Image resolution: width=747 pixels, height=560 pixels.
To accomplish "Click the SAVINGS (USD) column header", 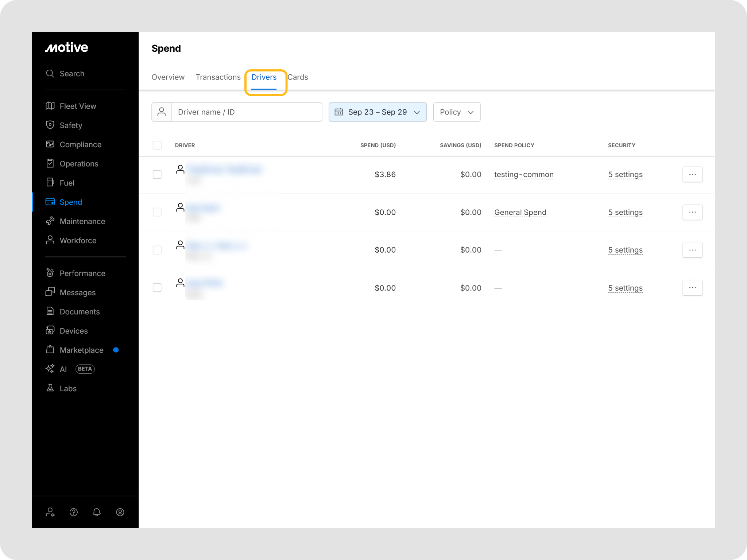I will pyautogui.click(x=461, y=145).
